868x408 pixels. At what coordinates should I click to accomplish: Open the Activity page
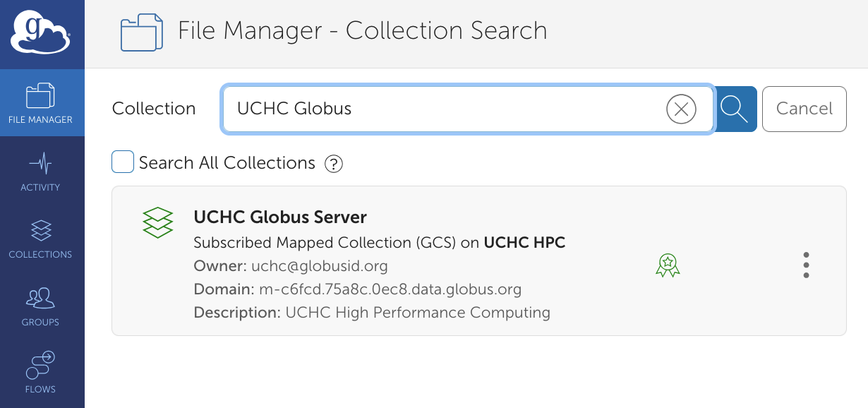coord(40,171)
